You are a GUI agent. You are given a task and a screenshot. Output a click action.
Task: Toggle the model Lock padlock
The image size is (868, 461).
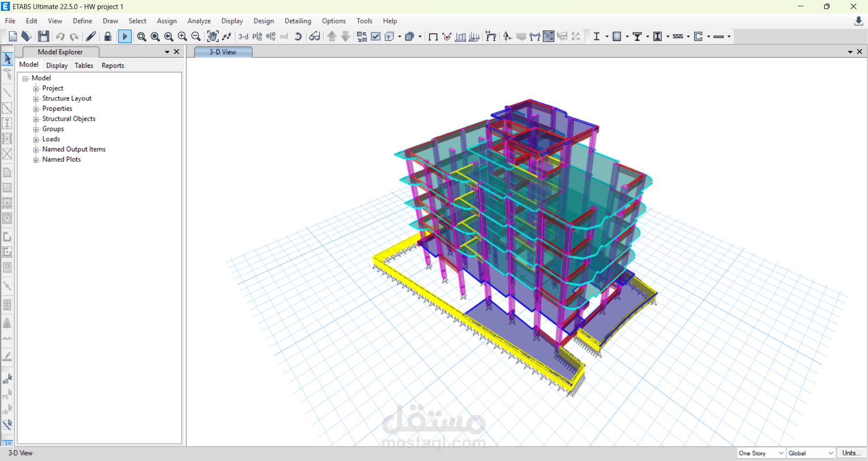tap(108, 37)
